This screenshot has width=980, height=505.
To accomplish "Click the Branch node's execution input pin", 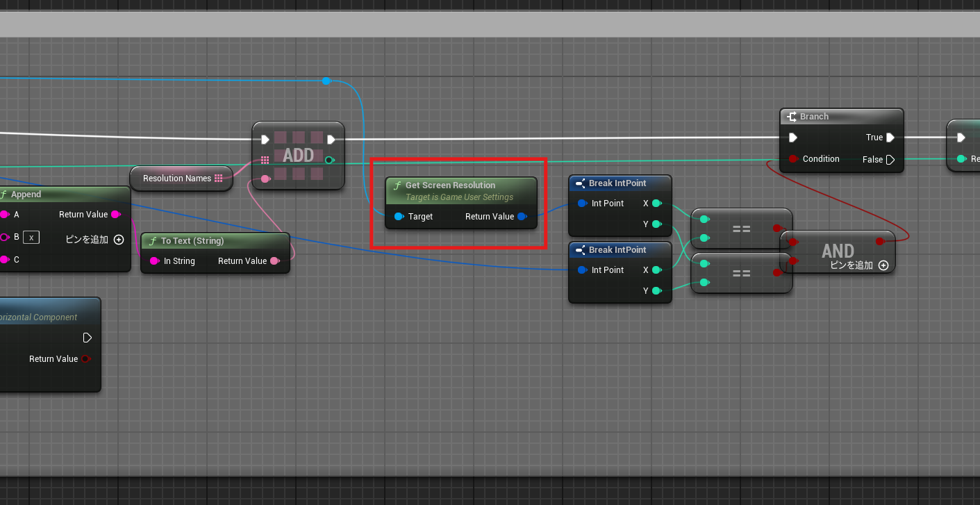I will coord(793,138).
